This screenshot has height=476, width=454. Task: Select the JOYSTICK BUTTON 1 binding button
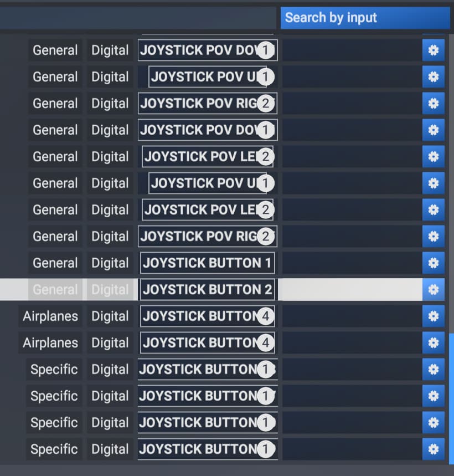(x=207, y=263)
